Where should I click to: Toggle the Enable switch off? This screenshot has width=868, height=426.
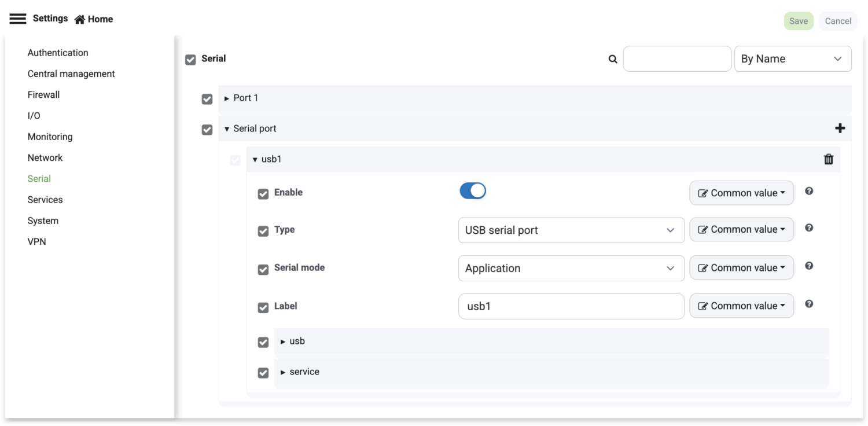tap(473, 191)
